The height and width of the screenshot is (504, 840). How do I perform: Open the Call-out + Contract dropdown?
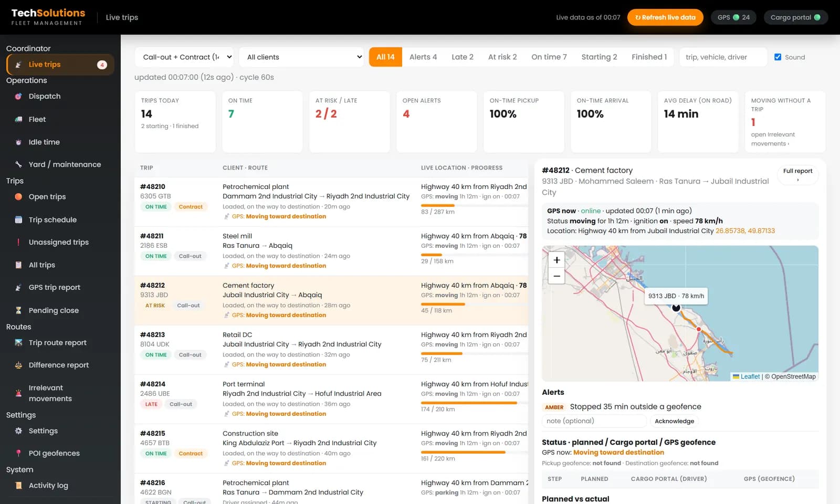tap(185, 57)
